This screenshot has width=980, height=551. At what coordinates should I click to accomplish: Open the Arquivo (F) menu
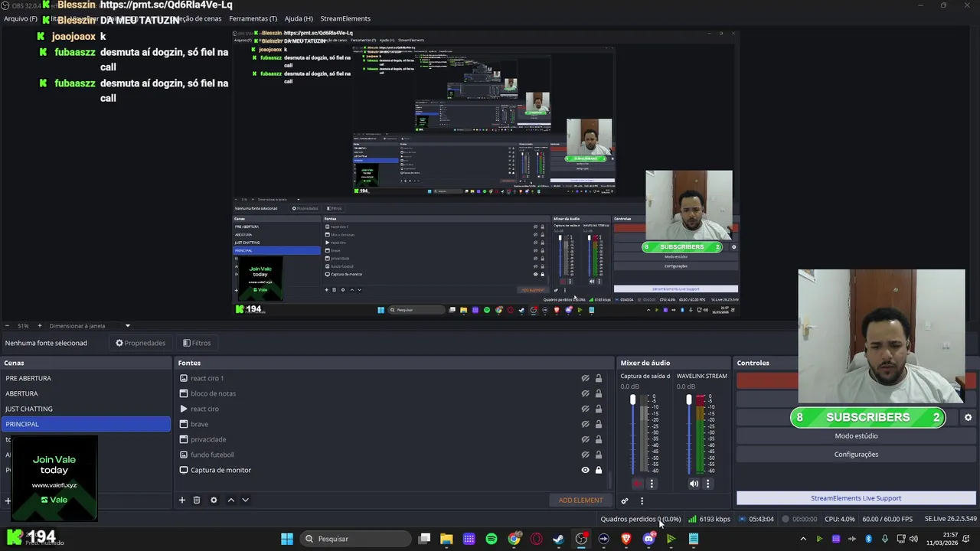click(21, 18)
